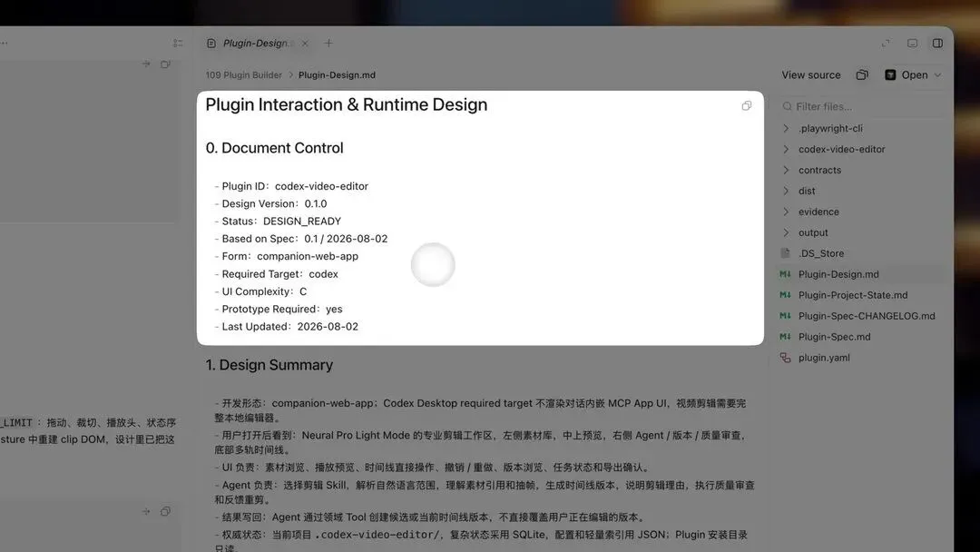980x552 pixels.
Task: Click the upper copy icon in left panel
Action: tap(165, 64)
